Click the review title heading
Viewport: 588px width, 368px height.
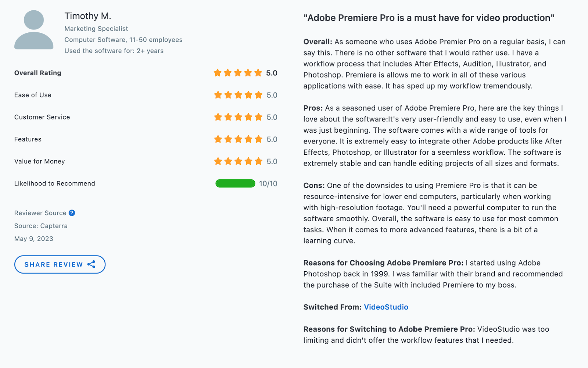pyautogui.click(x=429, y=18)
